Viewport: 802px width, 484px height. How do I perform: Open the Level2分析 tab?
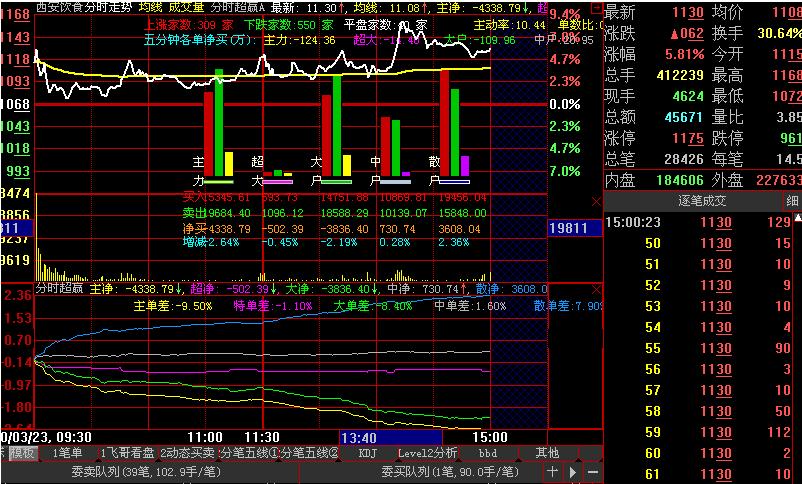tap(428, 453)
